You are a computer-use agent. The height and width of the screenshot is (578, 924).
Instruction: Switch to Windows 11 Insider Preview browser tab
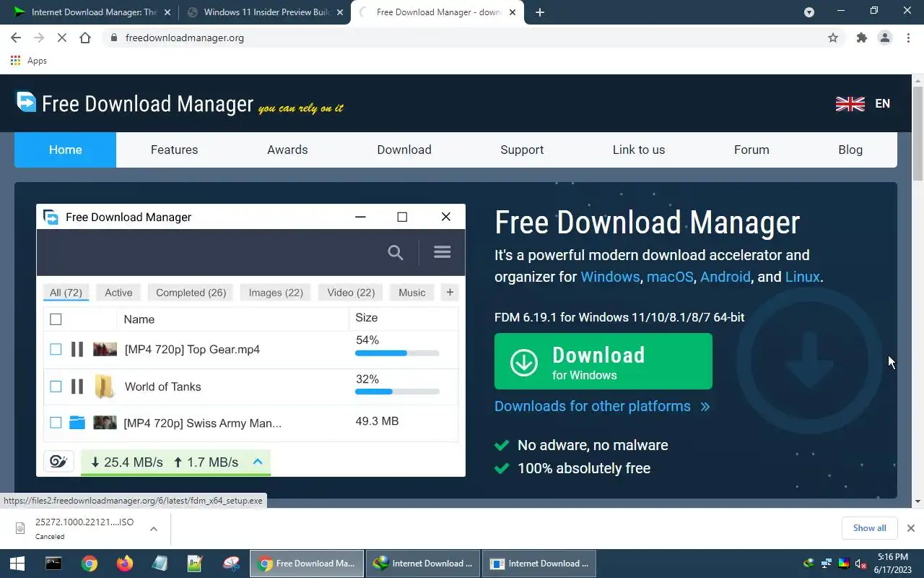[263, 12]
